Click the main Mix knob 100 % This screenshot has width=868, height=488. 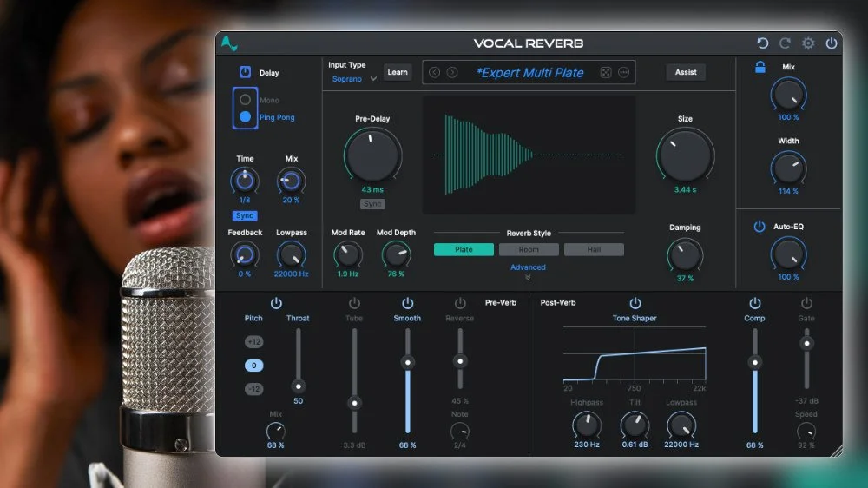click(788, 94)
